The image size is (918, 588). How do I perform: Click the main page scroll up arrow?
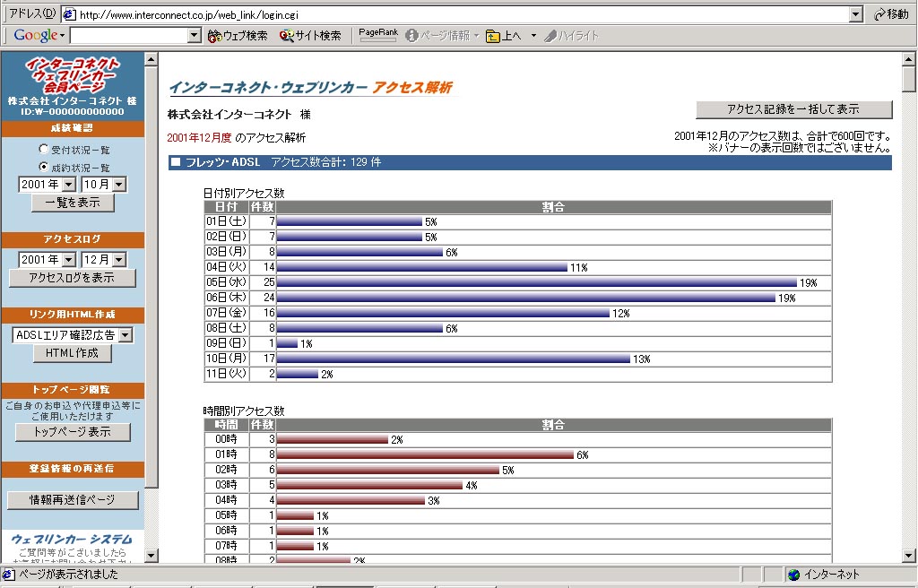click(908, 59)
